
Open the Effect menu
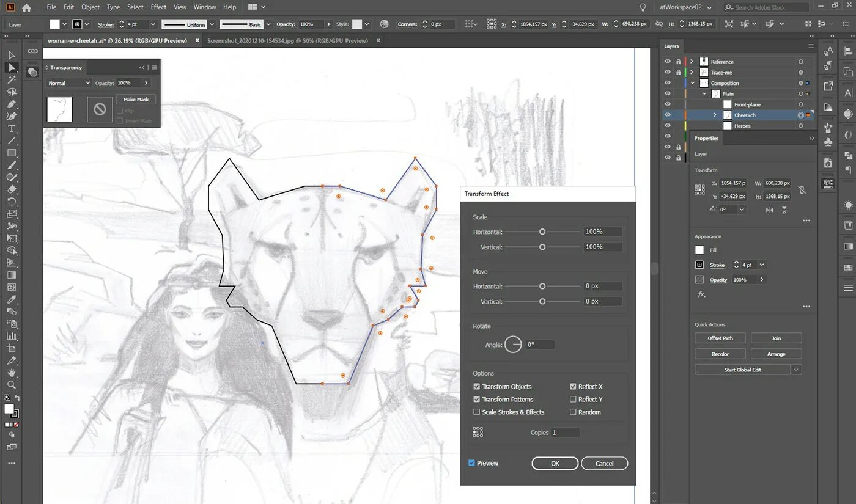pyautogui.click(x=158, y=7)
